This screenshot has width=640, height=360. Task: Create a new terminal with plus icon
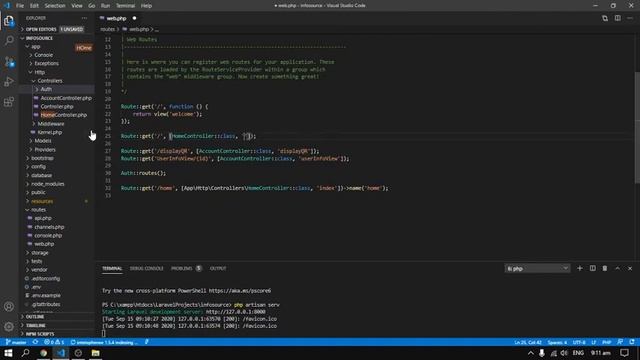pos(580,268)
